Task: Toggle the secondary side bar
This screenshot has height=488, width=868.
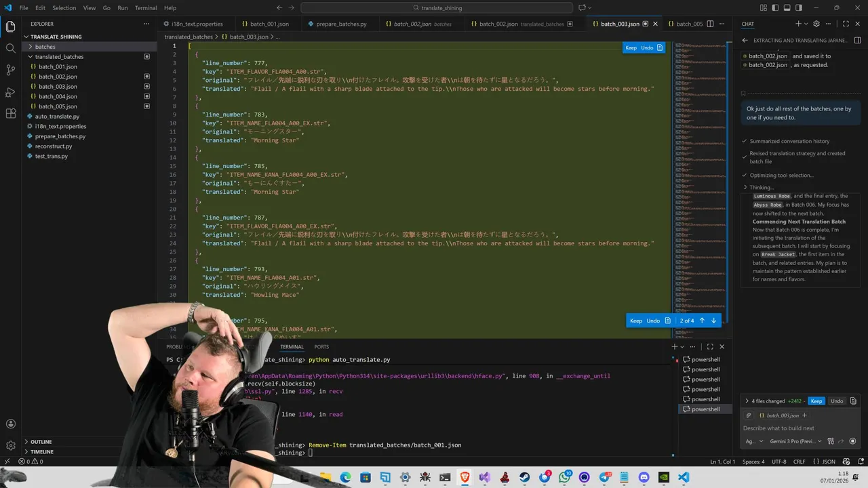Action: pyautogui.click(x=799, y=7)
